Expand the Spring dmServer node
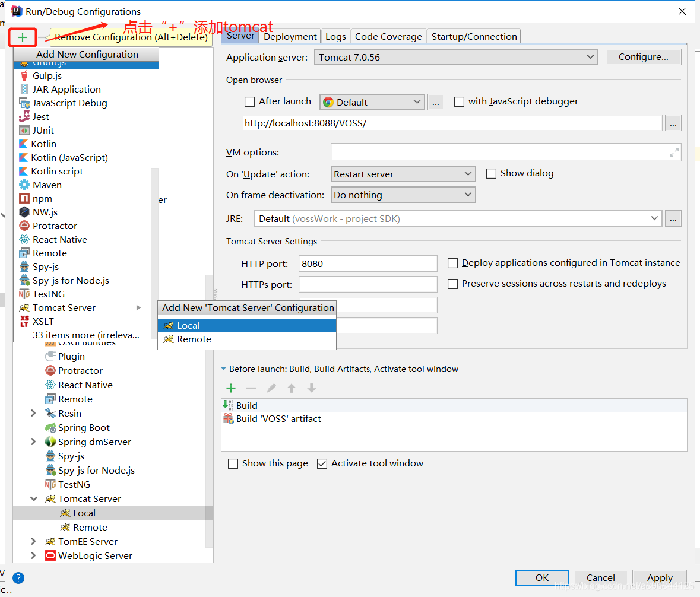The height and width of the screenshot is (597, 700). [33, 442]
